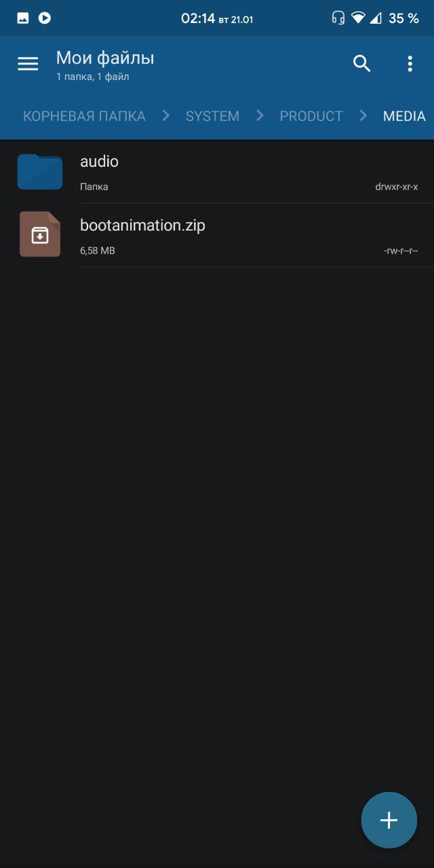Tap the blue audio folder icon
Image resolution: width=434 pixels, height=868 pixels.
pyautogui.click(x=40, y=172)
